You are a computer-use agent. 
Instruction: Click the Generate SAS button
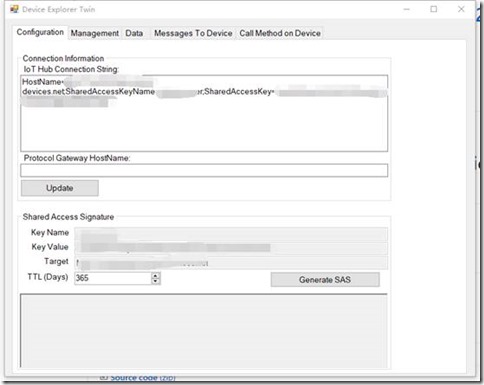coord(325,280)
